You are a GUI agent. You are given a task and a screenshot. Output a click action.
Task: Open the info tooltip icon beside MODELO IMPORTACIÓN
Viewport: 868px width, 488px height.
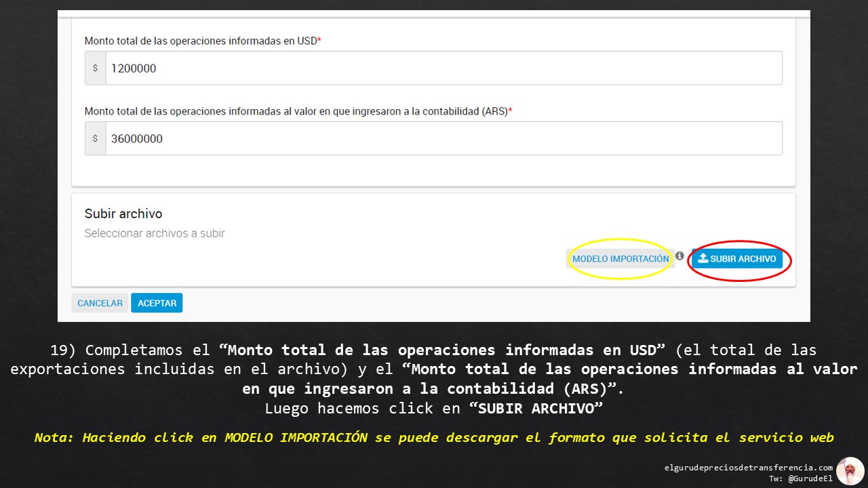(679, 256)
